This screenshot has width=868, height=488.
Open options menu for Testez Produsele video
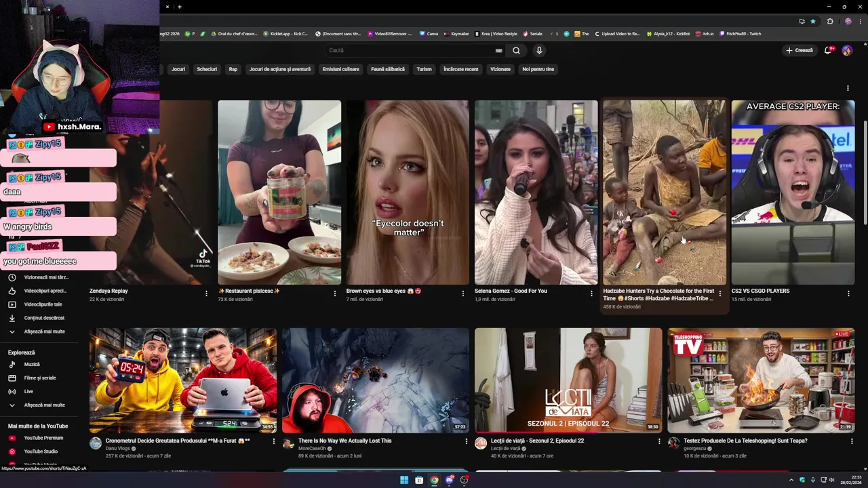click(852, 441)
